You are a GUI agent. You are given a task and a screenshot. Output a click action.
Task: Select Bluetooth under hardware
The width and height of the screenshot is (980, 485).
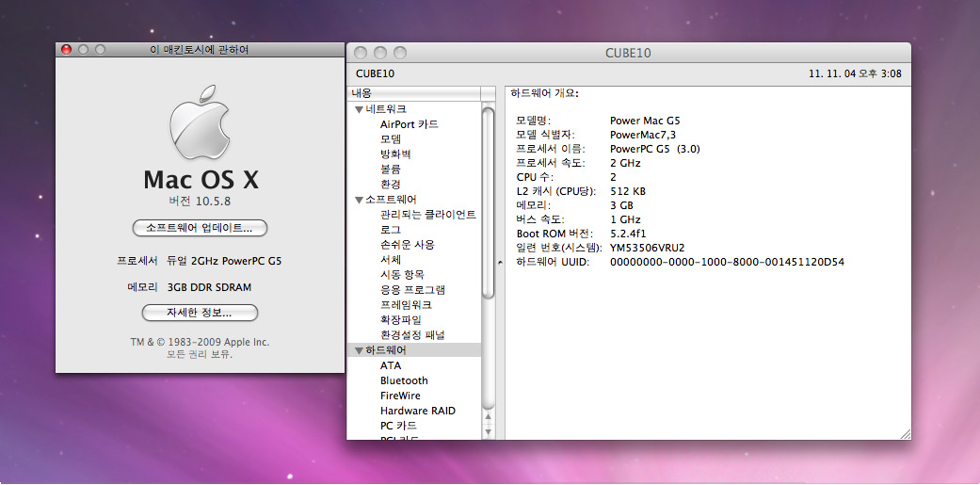(404, 380)
